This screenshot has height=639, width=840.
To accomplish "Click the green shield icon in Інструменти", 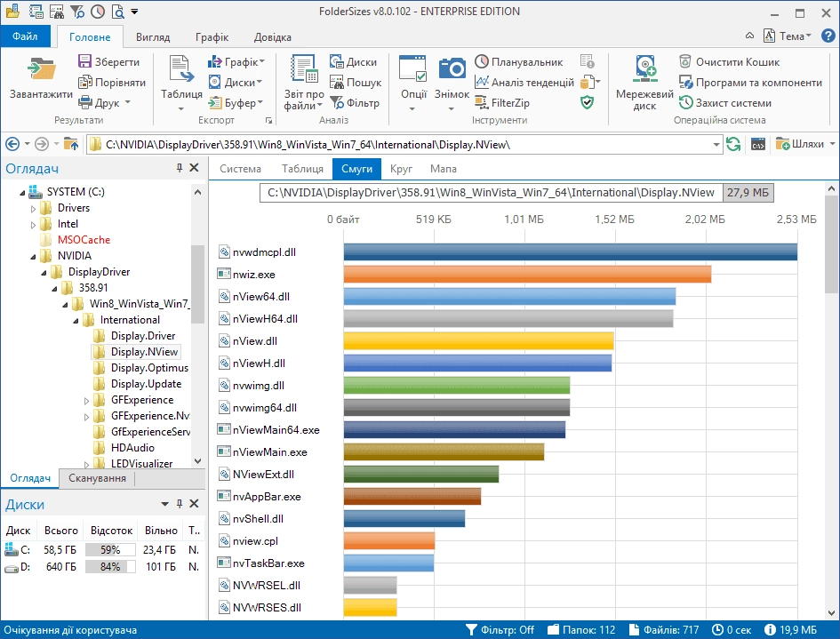I will click(588, 102).
